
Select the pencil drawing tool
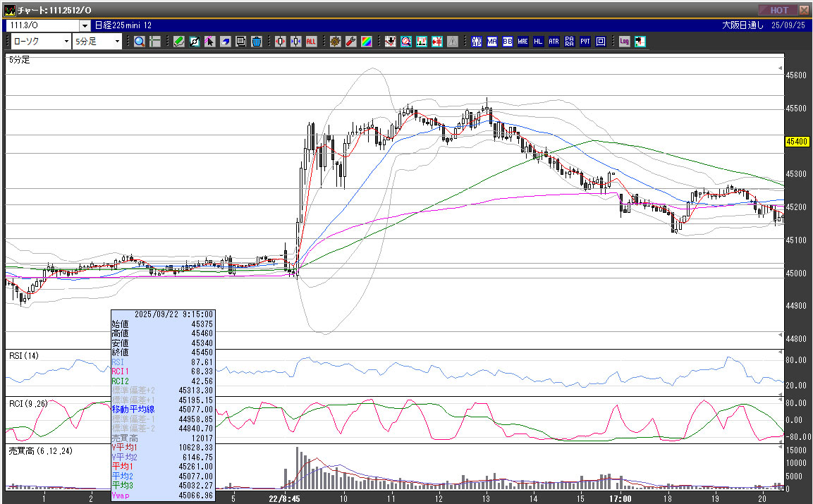tap(179, 42)
